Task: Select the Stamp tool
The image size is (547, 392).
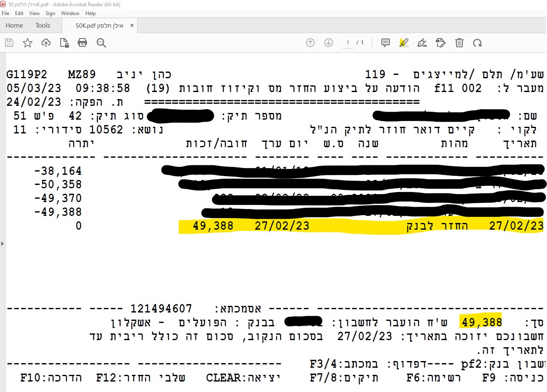Action: pos(441,43)
